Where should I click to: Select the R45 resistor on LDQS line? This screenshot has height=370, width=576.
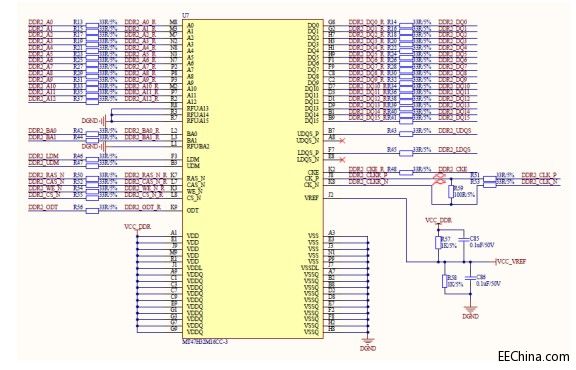(x=406, y=153)
